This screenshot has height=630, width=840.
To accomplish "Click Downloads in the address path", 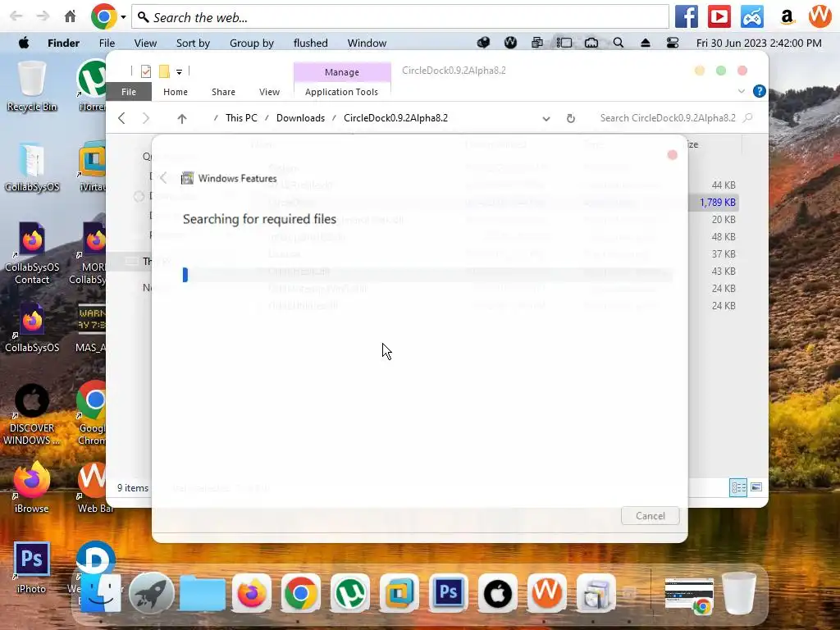I will click(x=300, y=118).
